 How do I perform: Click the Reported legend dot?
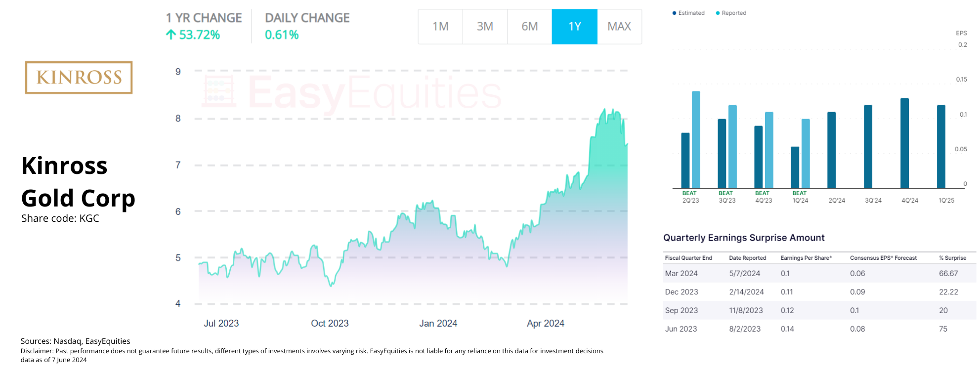tap(718, 13)
